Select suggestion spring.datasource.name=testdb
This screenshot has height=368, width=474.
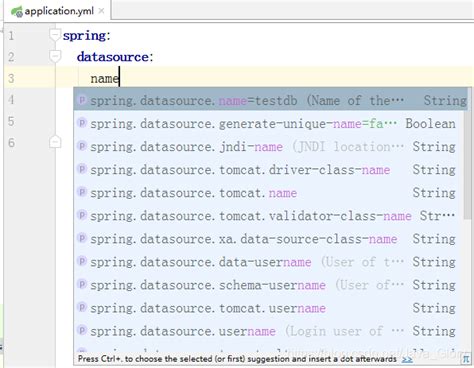tap(270, 100)
